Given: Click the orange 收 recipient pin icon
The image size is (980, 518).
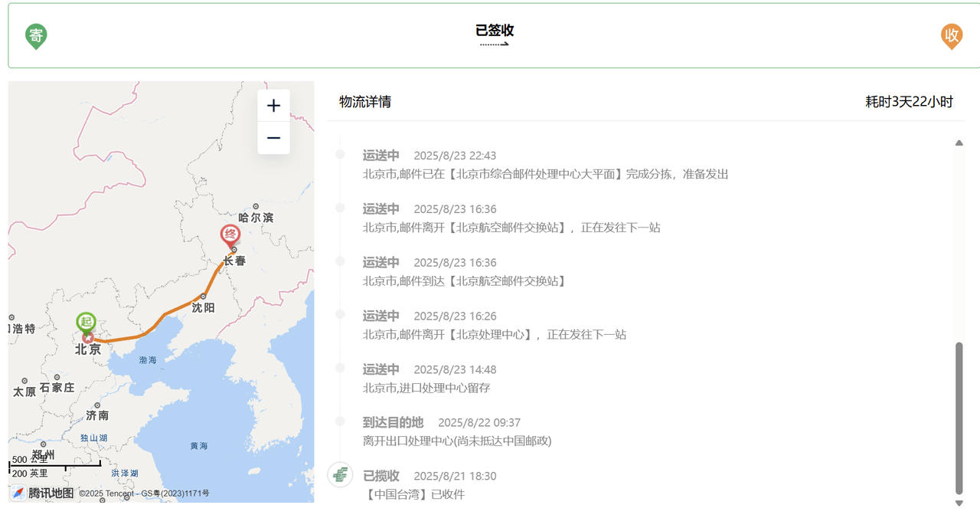Looking at the screenshot, I should 951,36.
